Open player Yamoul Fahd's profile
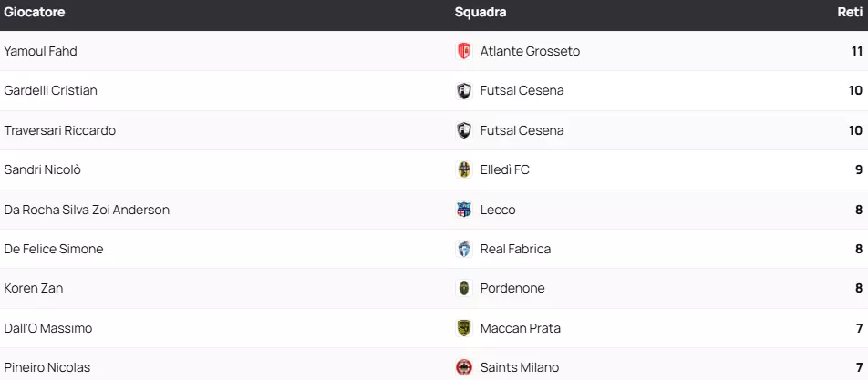Image resolution: width=868 pixels, height=380 pixels. pyautogui.click(x=41, y=51)
